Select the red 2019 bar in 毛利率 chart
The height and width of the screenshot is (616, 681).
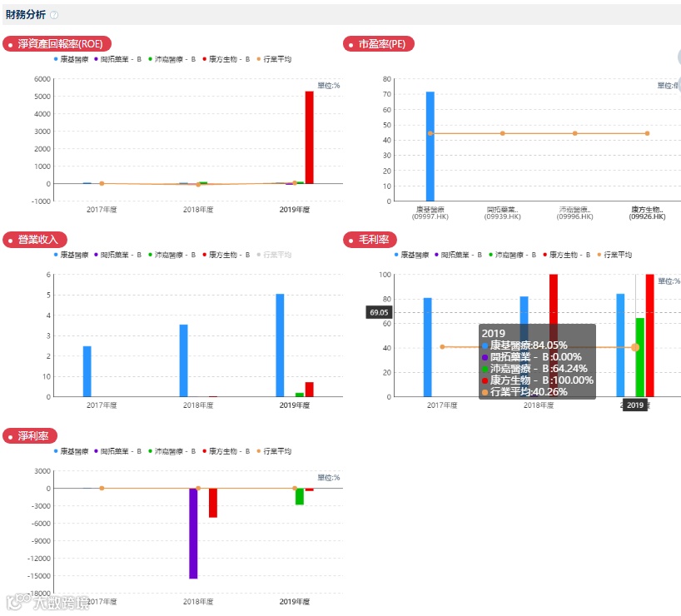click(x=649, y=335)
